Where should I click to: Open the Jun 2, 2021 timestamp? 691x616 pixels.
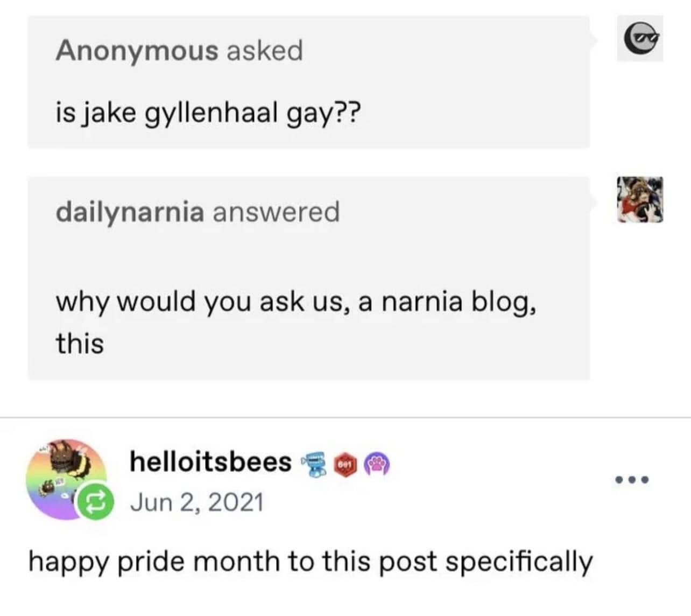(197, 502)
